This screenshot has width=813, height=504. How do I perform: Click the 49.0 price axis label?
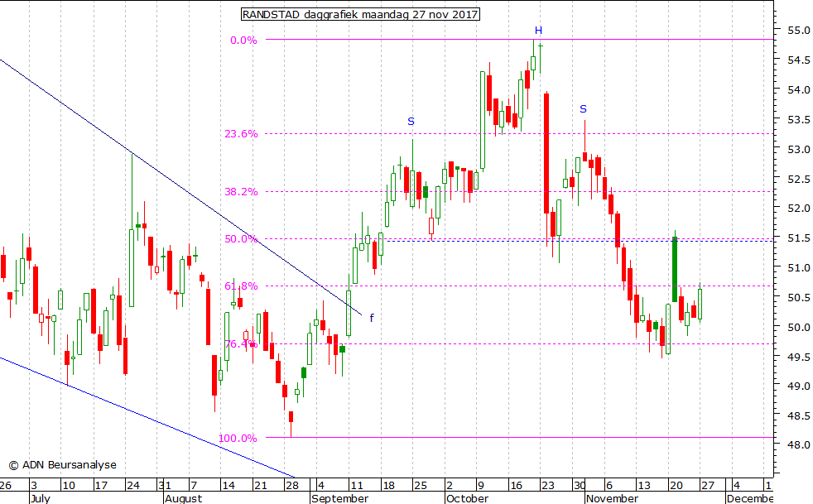pos(798,386)
